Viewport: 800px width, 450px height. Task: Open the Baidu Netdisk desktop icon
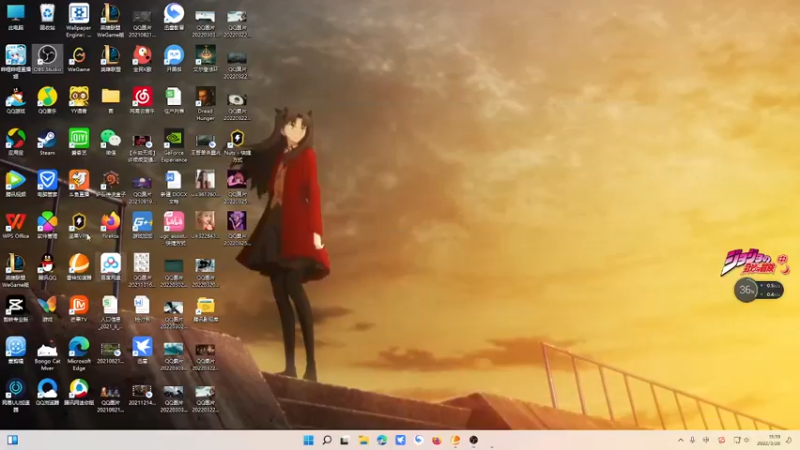point(110,266)
